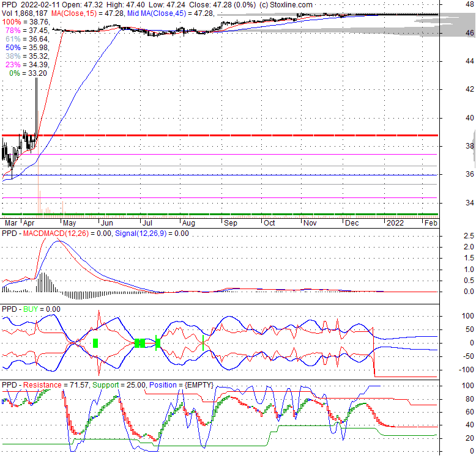Click the 'Signal(12,26,9)' indicator label

coord(141,234)
